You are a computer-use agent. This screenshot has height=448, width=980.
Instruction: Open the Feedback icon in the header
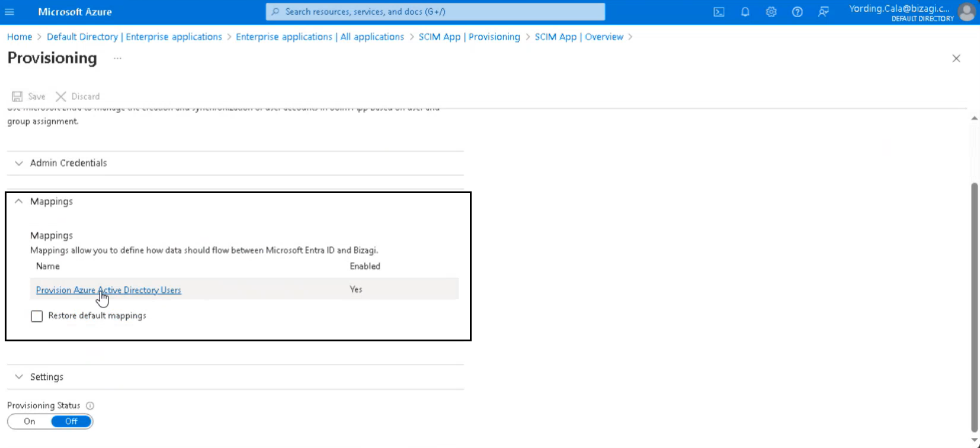coord(824,12)
